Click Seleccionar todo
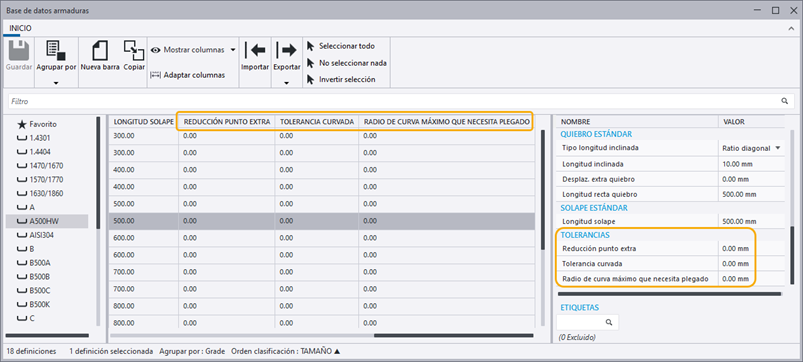The width and height of the screenshot is (803, 362). click(x=341, y=46)
